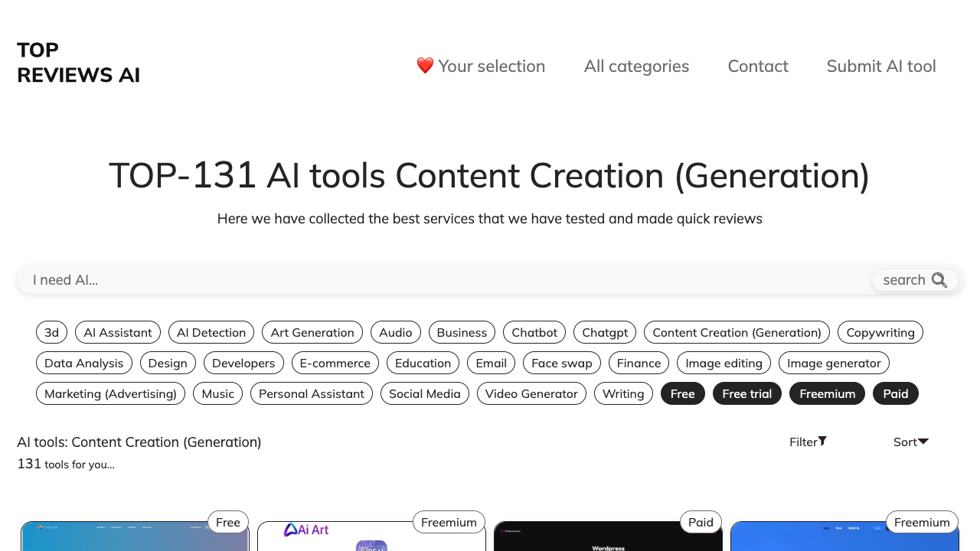Screen dimensions: 980x551
Task: Toggle the Free pricing filter
Action: point(682,393)
